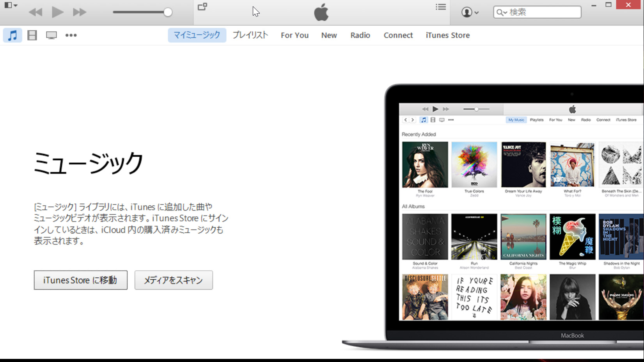644x362 pixels.
Task: Click the volume slider knob
Action: (x=168, y=12)
